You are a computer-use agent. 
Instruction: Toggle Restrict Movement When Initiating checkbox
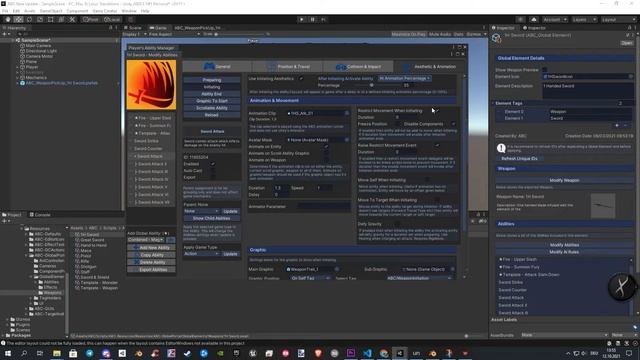click(437, 111)
